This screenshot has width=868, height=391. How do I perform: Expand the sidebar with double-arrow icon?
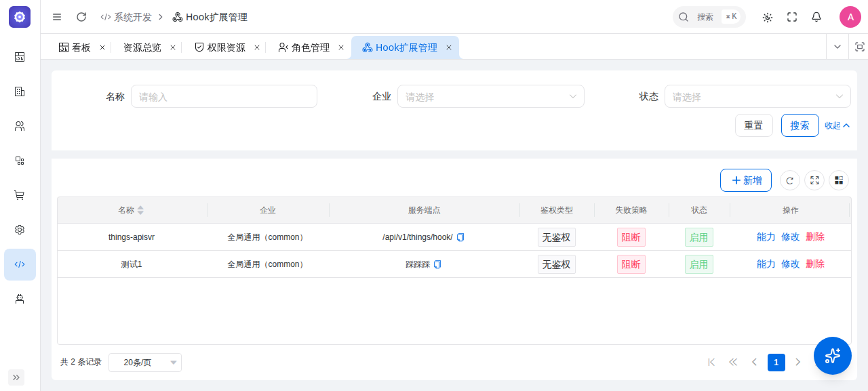click(x=16, y=377)
